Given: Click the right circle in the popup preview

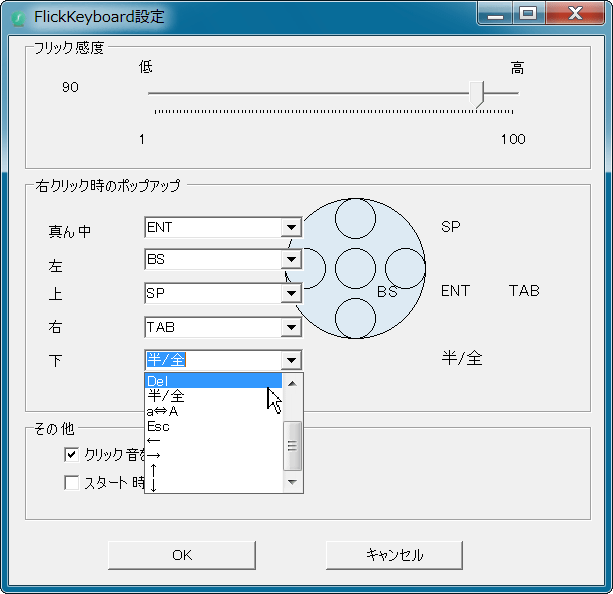Looking at the screenshot, I should [x=405, y=268].
